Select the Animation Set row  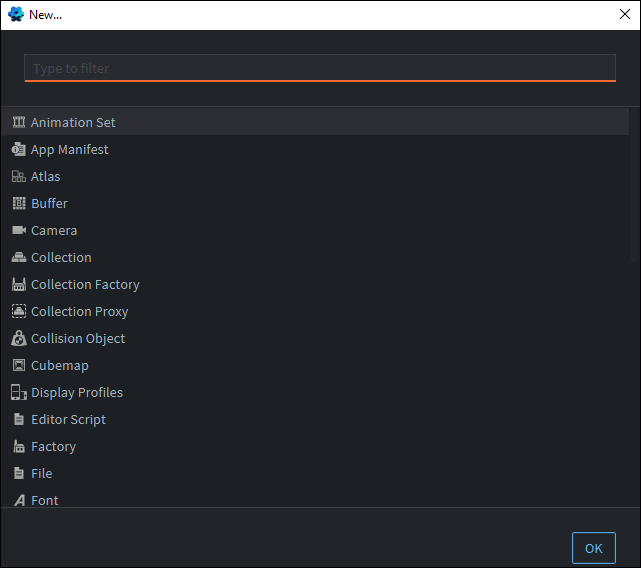coord(315,122)
